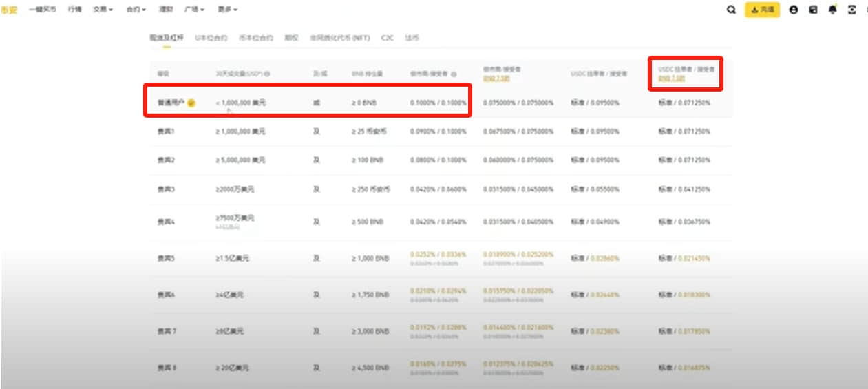The image size is (868, 389).
Task: Click the '≥ 250 币安币' cell
Action: coord(371,189)
